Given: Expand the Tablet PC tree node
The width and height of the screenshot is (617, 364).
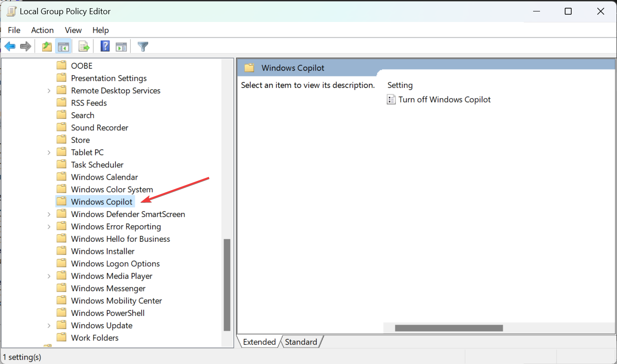Looking at the screenshot, I should tap(49, 152).
